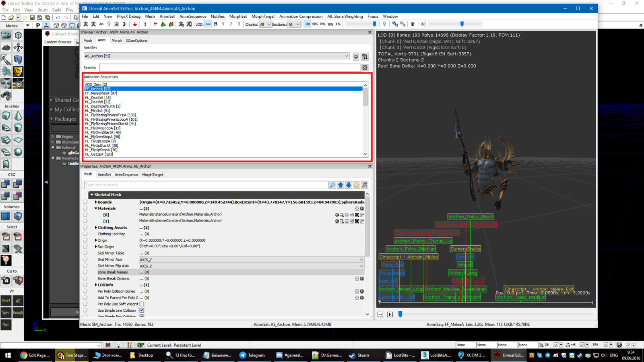Switch to AnimSequence properties tab

[126, 175]
